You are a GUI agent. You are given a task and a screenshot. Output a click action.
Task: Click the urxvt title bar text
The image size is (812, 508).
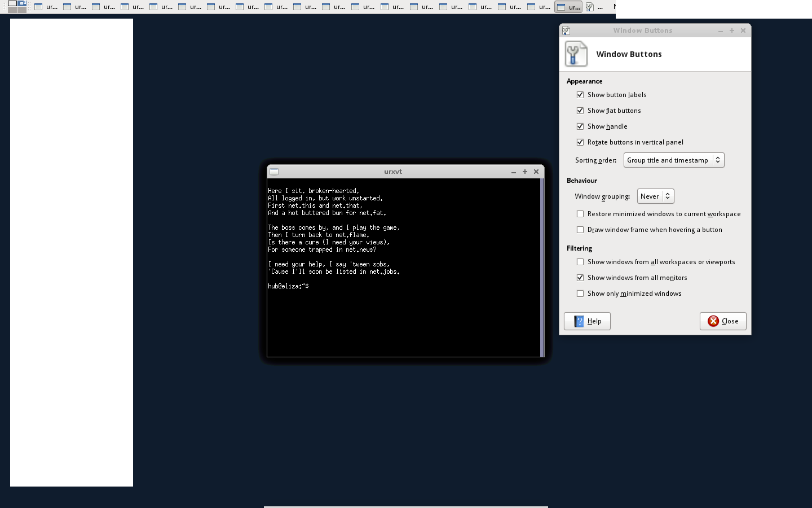[x=393, y=172]
